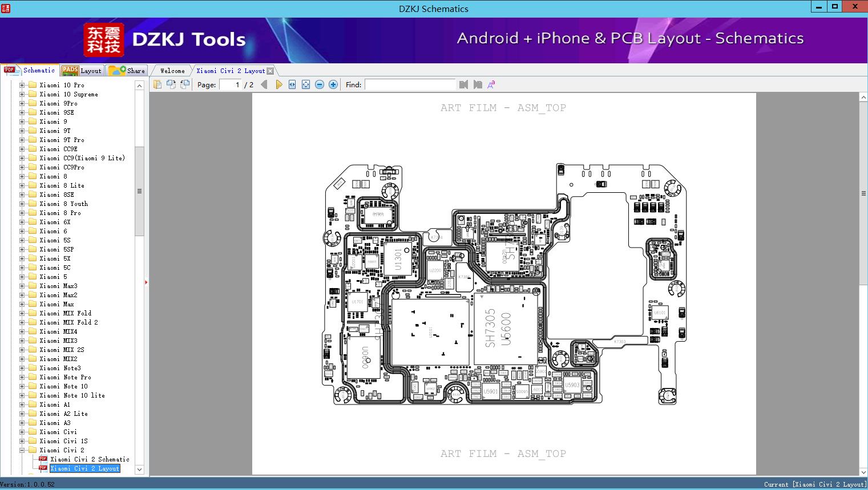This screenshot has width=868, height=490.
Task: Open the Share tab
Action: pos(127,71)
